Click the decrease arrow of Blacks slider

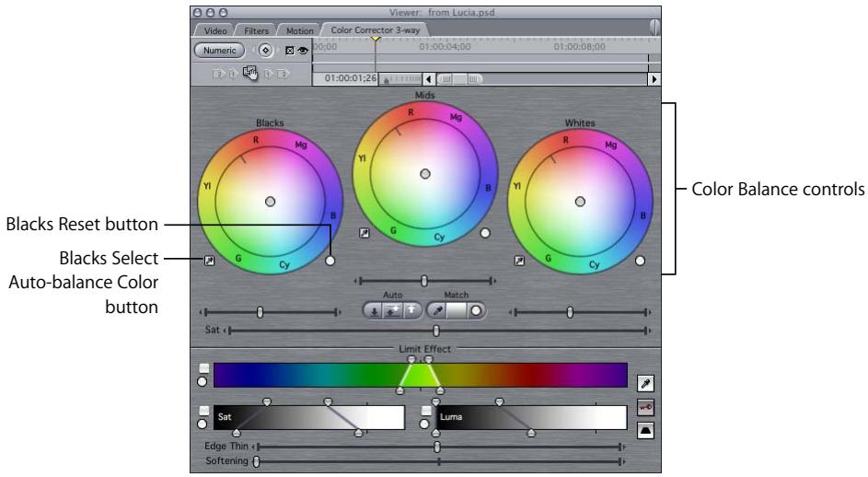[202, 312]
